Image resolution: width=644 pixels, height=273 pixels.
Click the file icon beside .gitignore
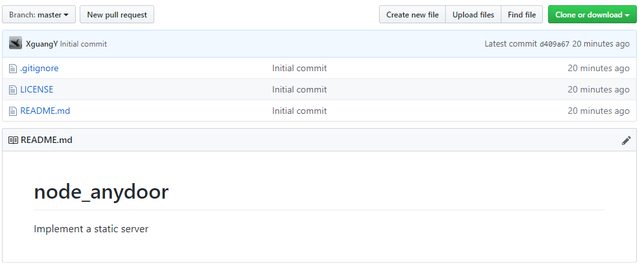click(13, 69)
